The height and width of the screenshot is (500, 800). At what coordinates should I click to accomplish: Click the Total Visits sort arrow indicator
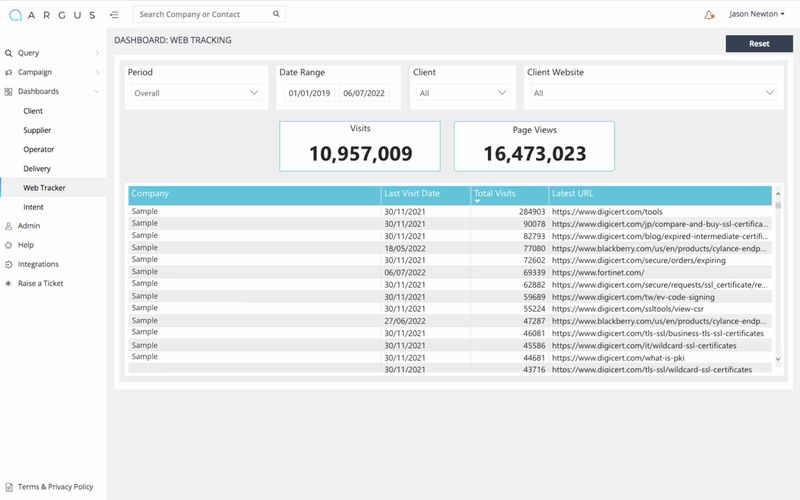tap(478, 201)
